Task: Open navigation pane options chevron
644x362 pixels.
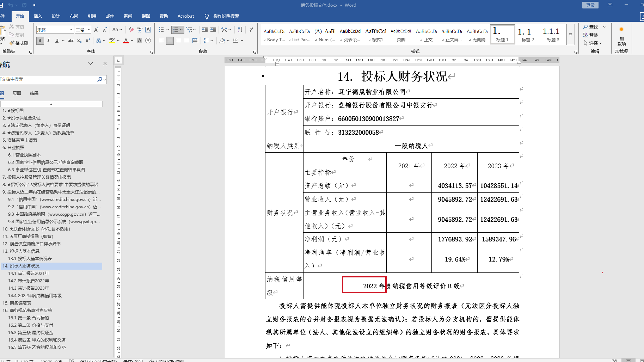Action: coord(91,63)
